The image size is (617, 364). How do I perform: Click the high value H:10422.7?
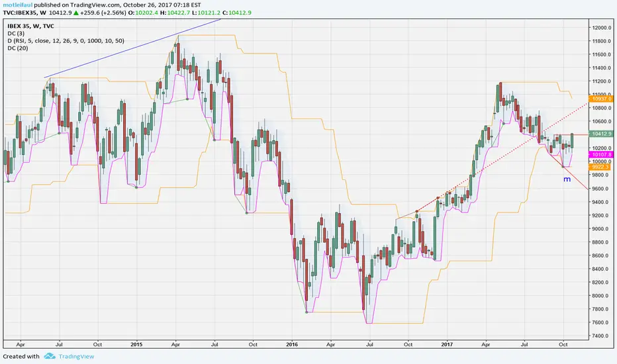(x=175, y=13)
